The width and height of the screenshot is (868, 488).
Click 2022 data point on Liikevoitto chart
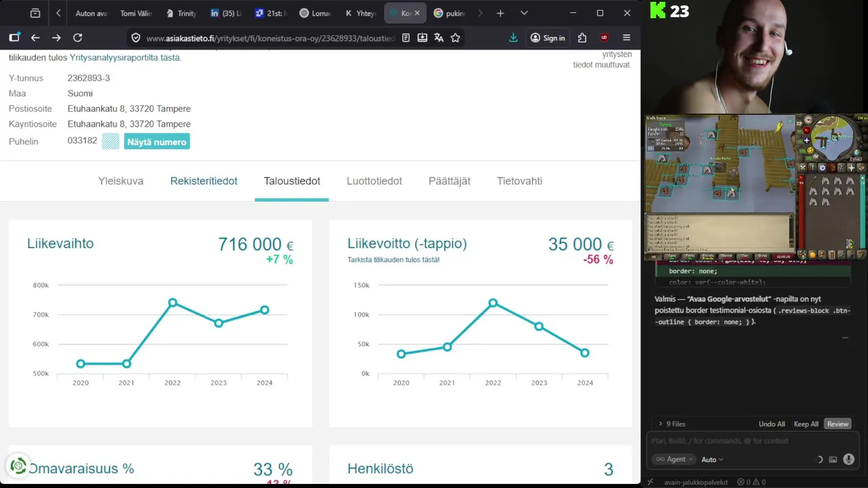(493, 303)
